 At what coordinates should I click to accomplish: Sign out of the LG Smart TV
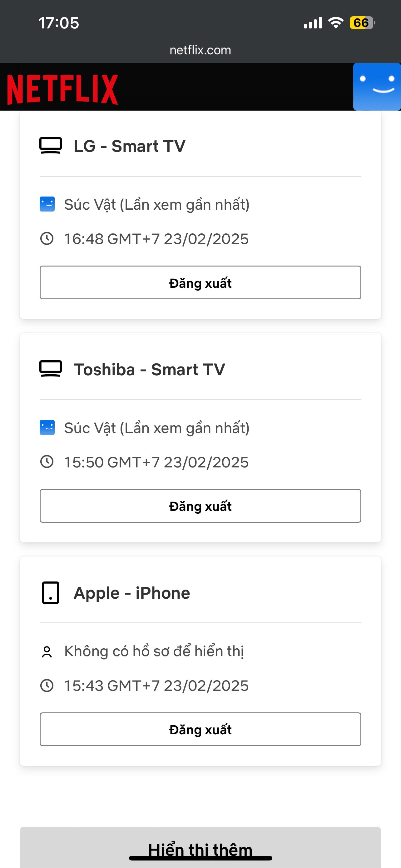200,282
